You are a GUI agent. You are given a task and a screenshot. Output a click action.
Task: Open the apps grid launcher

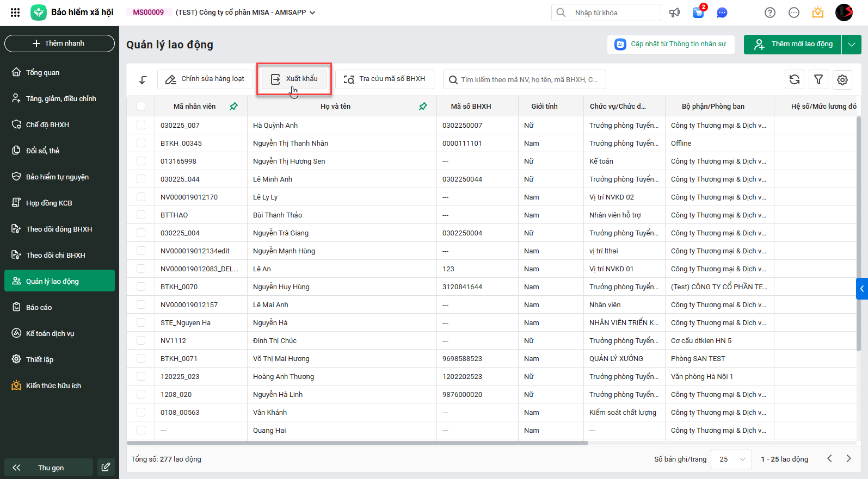(15, 13)
